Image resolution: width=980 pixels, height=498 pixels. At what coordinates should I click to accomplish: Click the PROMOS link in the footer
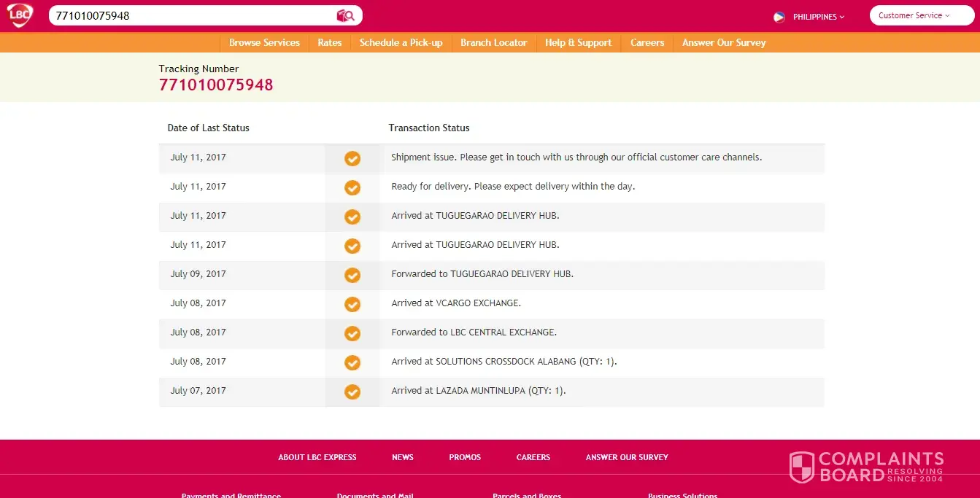(x=465, y=457)
